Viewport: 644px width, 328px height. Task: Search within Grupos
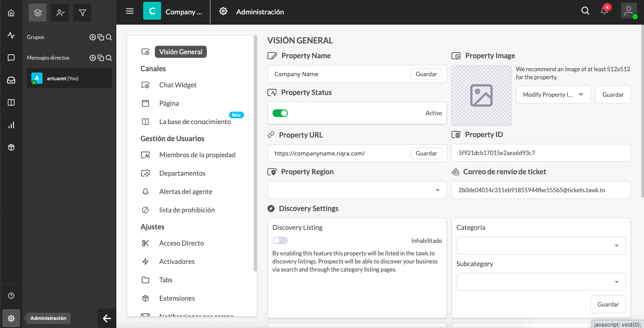[109, 37]
